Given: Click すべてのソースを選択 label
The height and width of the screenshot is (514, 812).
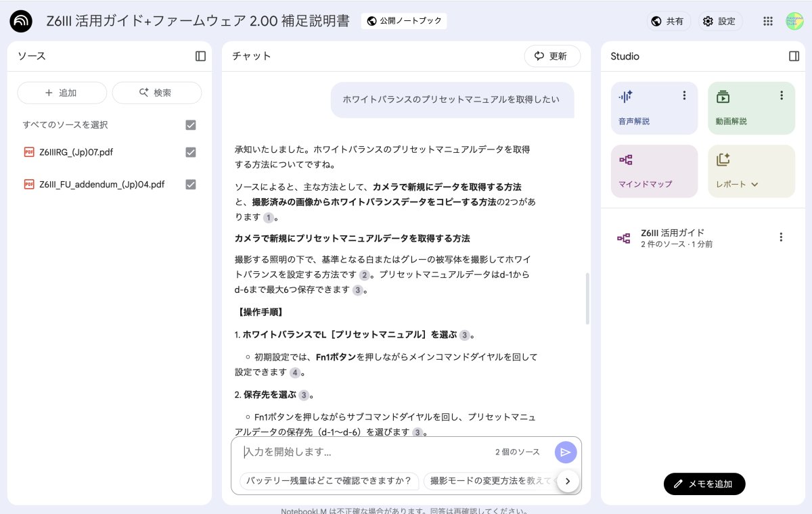Looking at the screenshot, I should (x=65, y=125).
